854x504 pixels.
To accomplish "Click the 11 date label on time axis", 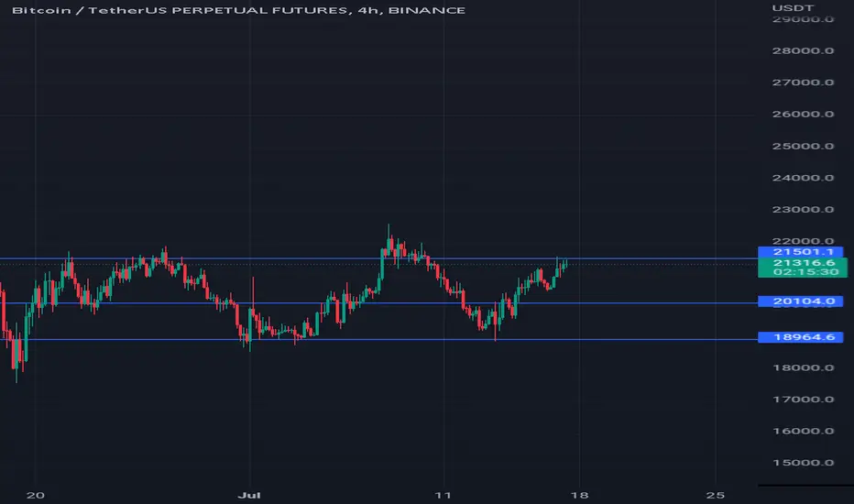I will click(443, 495).
